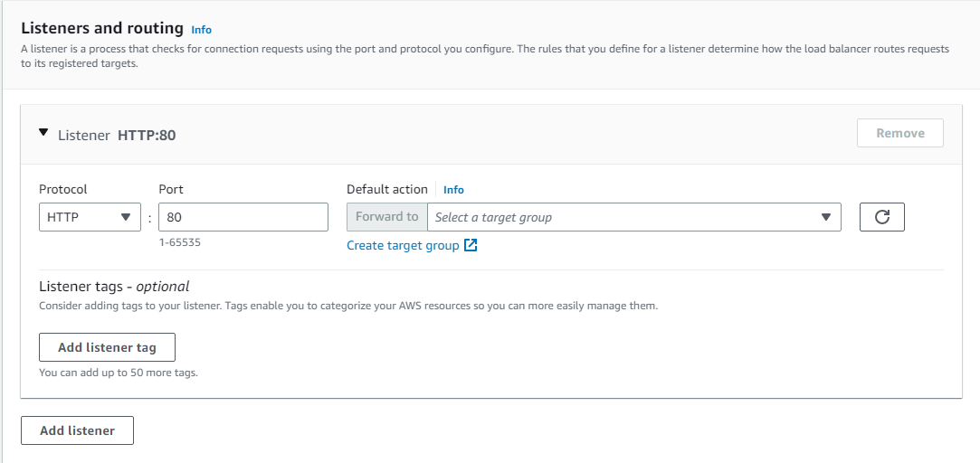980x463 pixels.
Task: Click the arrow in the target group combo box
Action: [x=825, y=217]
